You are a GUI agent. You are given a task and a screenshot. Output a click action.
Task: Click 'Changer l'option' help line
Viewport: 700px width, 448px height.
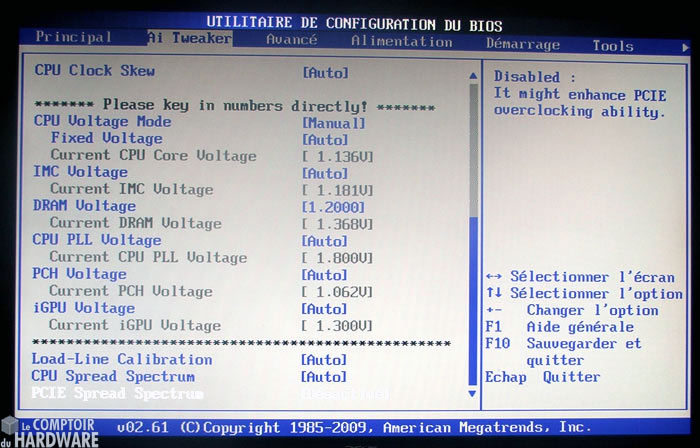pos(572,310)
